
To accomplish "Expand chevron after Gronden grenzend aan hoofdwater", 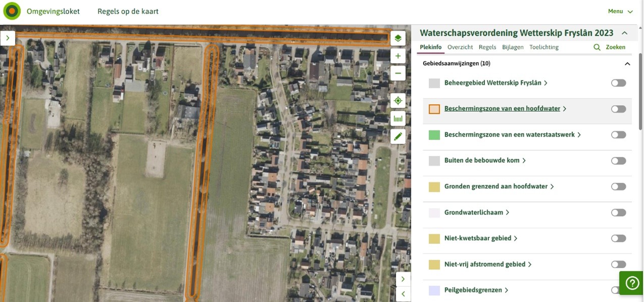I will tap(552, 187).
